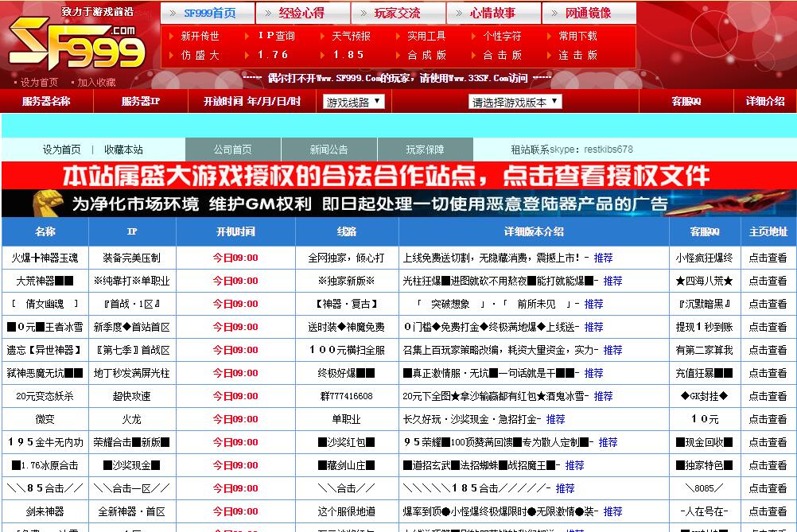
Task: Click the 1.76冰原合击 server name
Action: (x=45, y=465)
